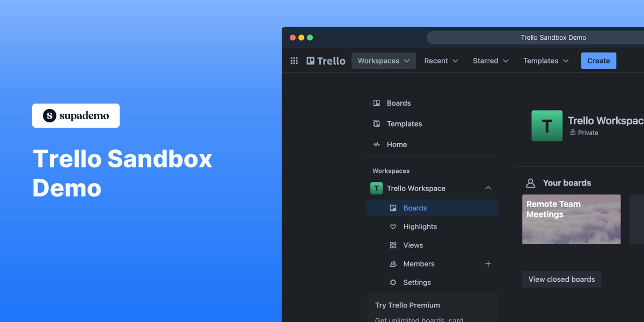Screen dimensions: 644x322
Task: Select Views in the workspace sidebar
Action: (x=412, y=245)
